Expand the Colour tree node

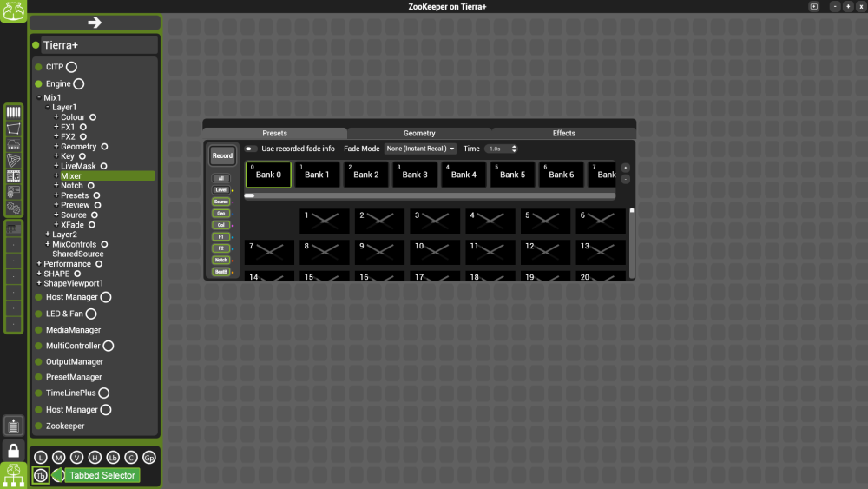[56, 117]
